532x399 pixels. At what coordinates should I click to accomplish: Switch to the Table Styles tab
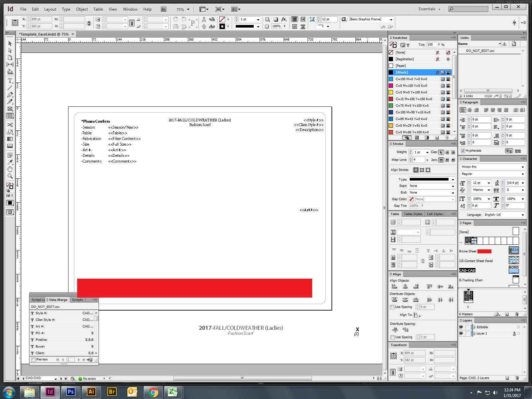point(413,214)
